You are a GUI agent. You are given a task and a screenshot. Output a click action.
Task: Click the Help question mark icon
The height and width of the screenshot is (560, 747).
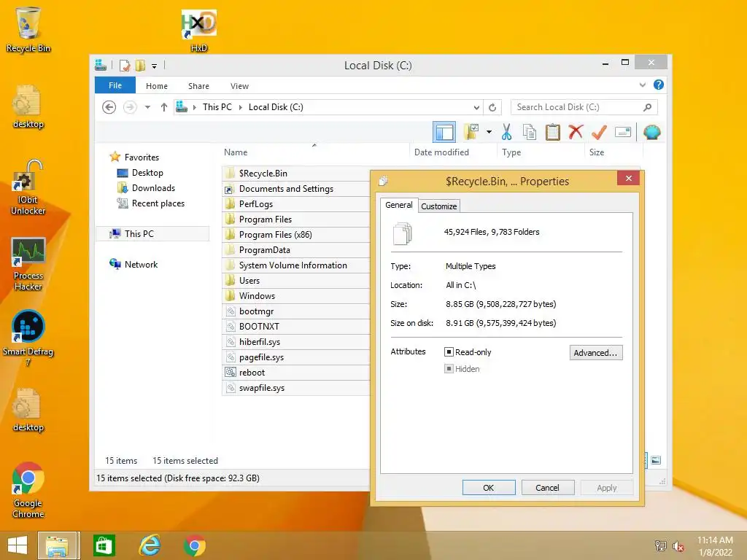659,85
